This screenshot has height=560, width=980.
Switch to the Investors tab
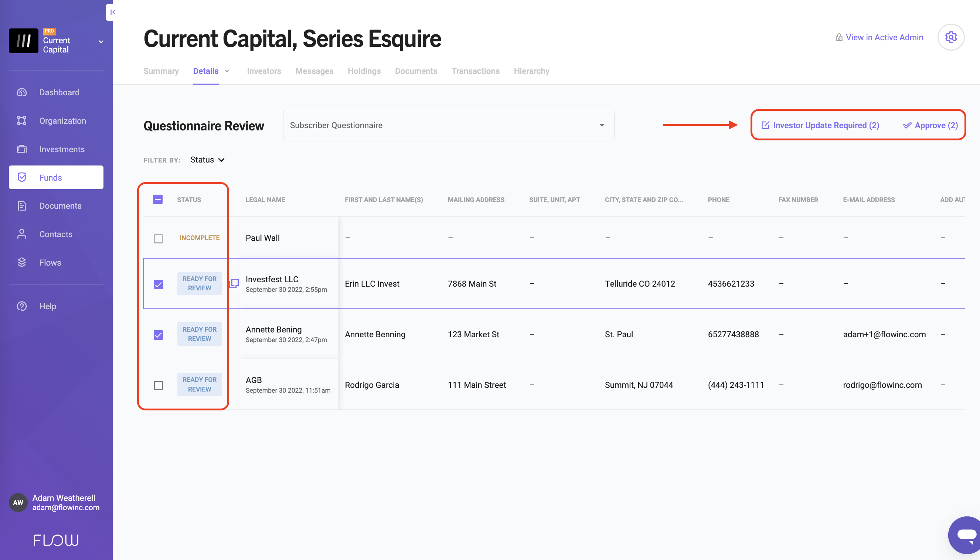coord(264,71)
